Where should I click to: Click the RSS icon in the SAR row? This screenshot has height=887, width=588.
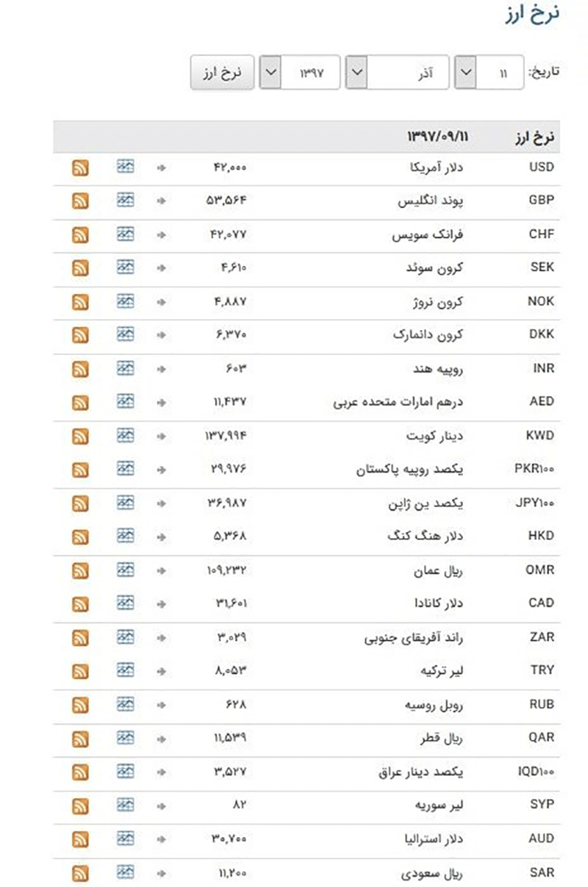[80, 873]
